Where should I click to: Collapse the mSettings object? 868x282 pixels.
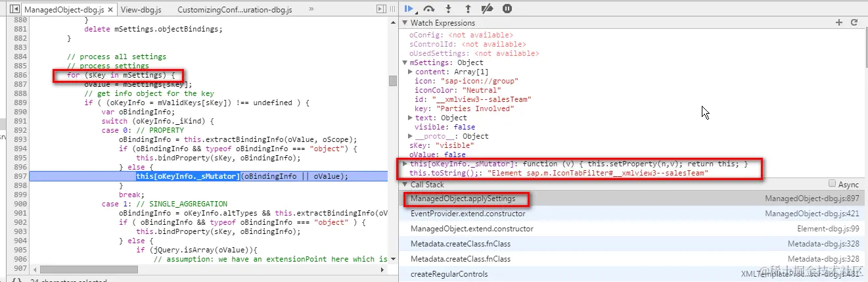406,63
